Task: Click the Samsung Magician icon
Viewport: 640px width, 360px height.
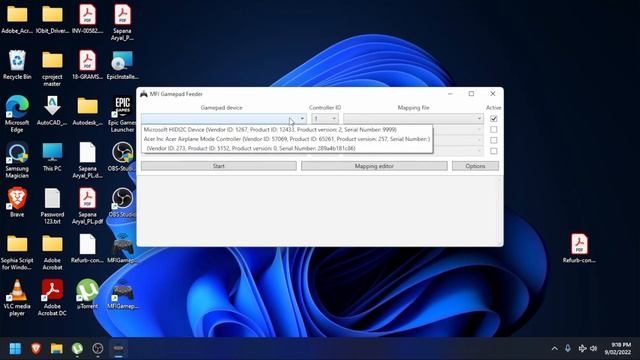Action: click(x=17, y=160)
